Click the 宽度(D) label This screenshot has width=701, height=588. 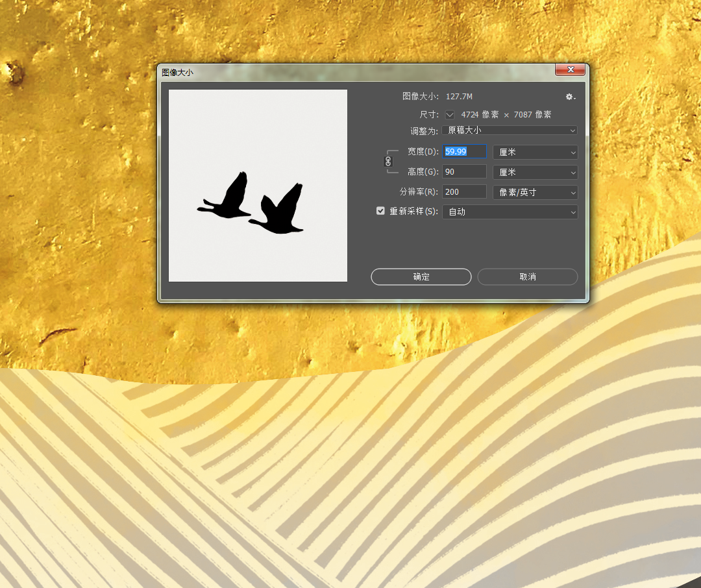click(423, 152)
